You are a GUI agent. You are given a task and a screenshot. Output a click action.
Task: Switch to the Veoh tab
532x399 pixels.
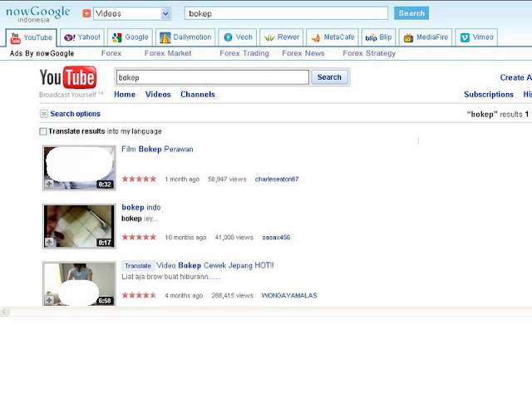click(x=238, y=37)
